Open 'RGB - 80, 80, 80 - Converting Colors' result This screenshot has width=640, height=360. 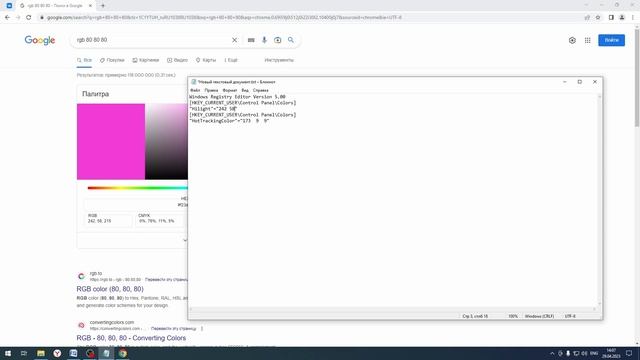tap(131, 338)
